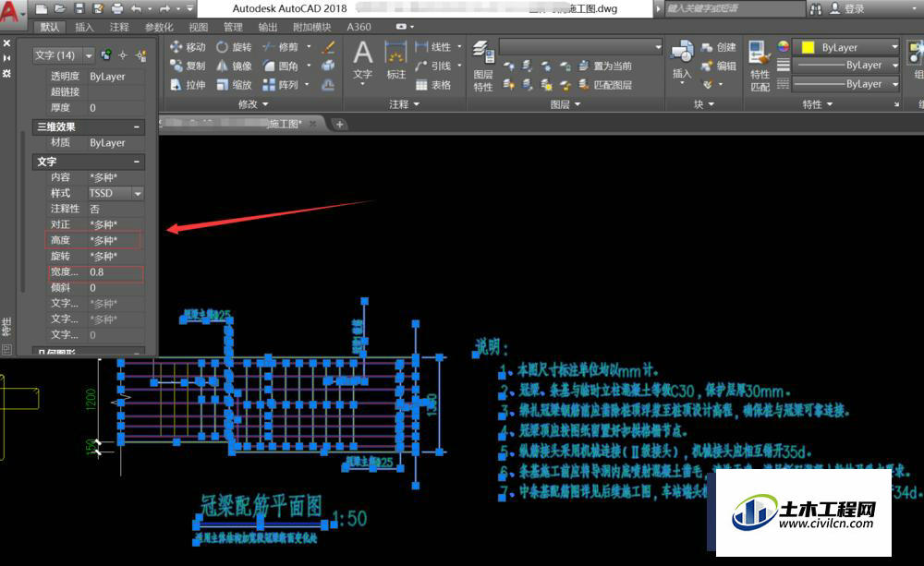
Task: Click the 高度 text height value field
Action: 115,240
